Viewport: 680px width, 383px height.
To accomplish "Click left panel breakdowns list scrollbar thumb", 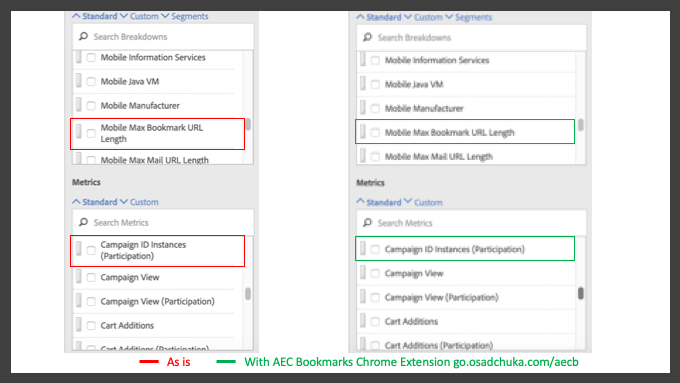I will point(248,124).
